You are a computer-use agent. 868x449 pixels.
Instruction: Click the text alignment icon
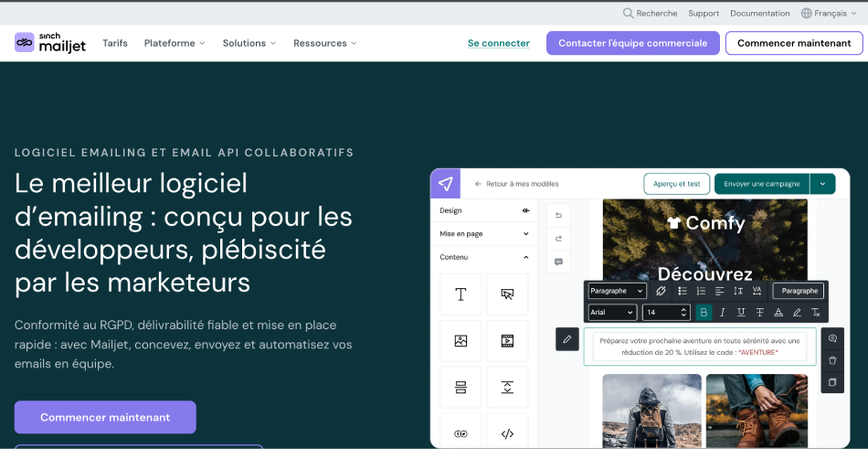coord(720,291)
